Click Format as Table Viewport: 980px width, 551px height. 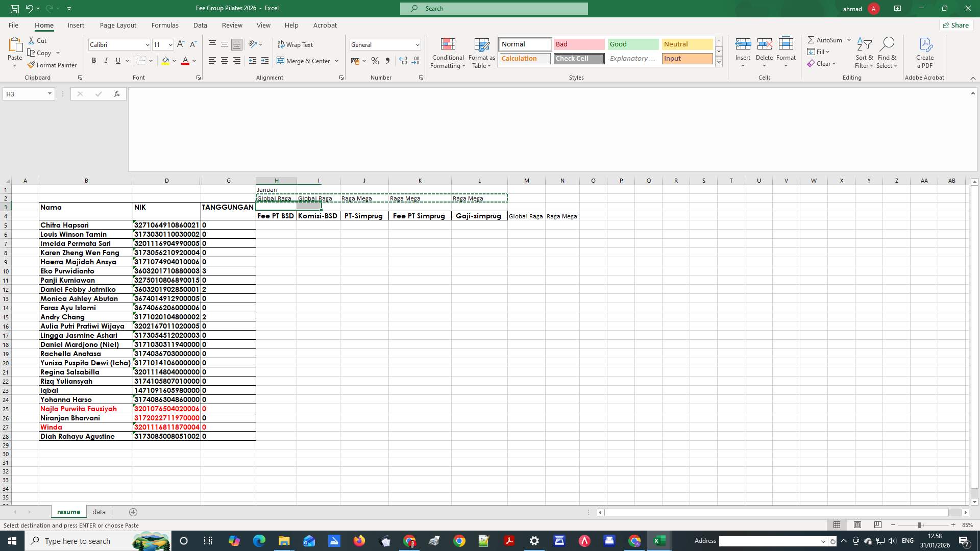481,53
